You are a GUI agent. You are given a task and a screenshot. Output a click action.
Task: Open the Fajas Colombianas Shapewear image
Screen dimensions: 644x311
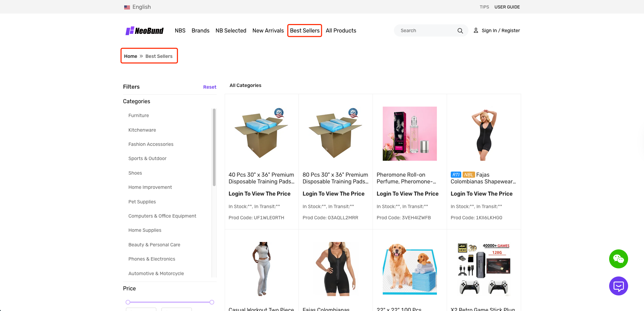click(484, 134)
